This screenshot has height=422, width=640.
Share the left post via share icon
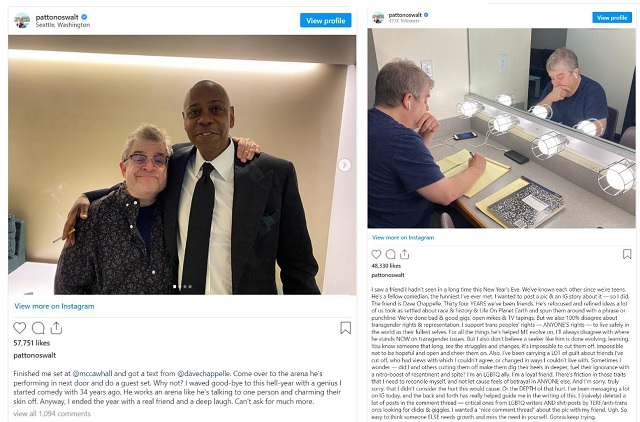click(56, 328)
